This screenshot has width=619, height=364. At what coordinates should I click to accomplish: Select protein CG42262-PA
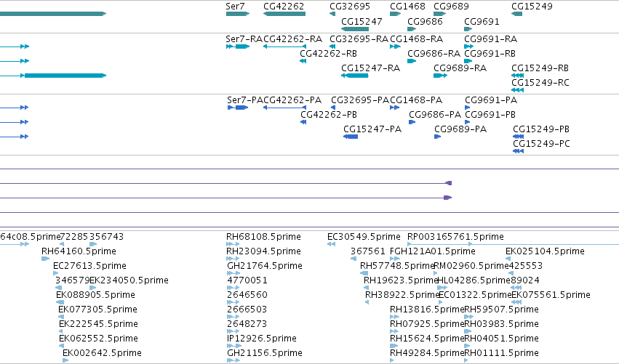(292, 100)
